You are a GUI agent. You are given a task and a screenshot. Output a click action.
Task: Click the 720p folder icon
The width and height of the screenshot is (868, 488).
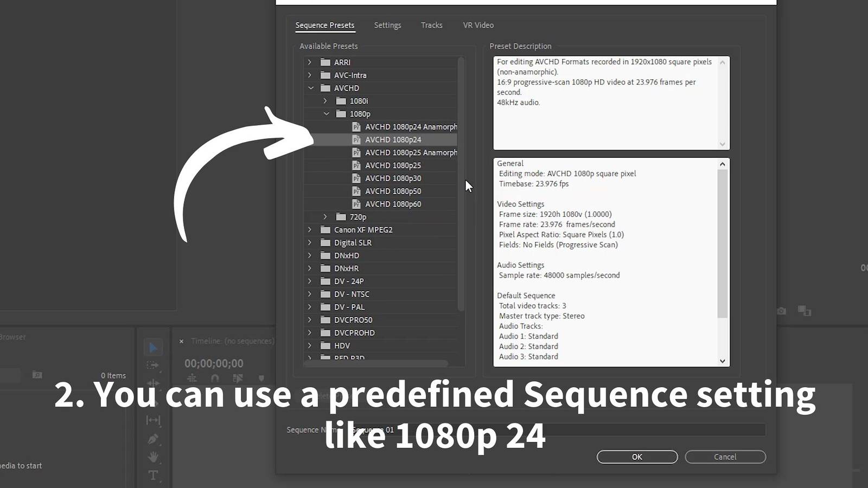(x=341, y=217)
